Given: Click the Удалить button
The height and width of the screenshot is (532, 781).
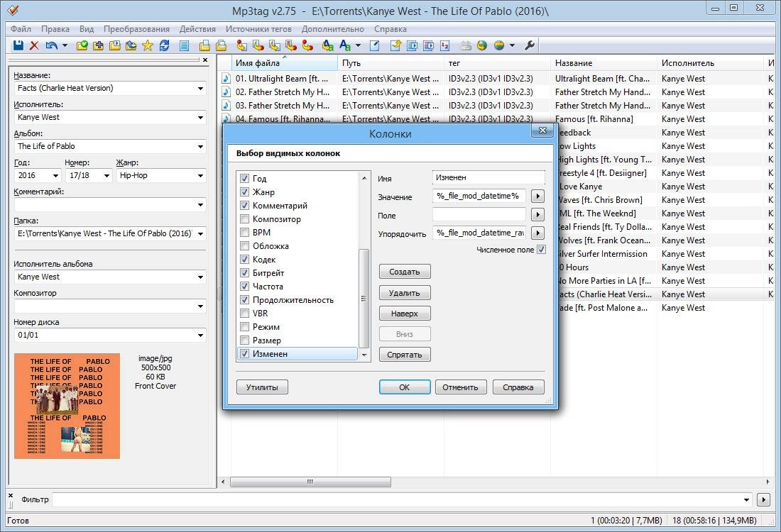Looking at the screenshot, I should click(x=405, y=293).
